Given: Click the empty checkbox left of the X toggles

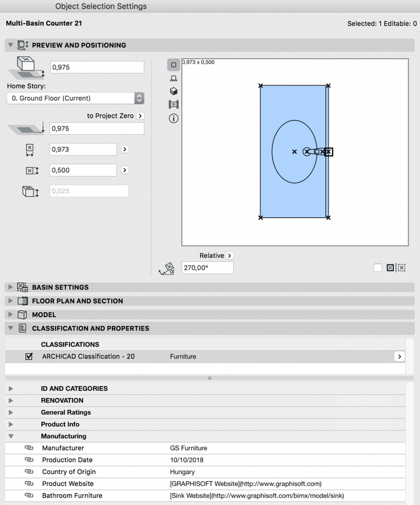Looking at the screenshot, I should [x=377, y=268].
